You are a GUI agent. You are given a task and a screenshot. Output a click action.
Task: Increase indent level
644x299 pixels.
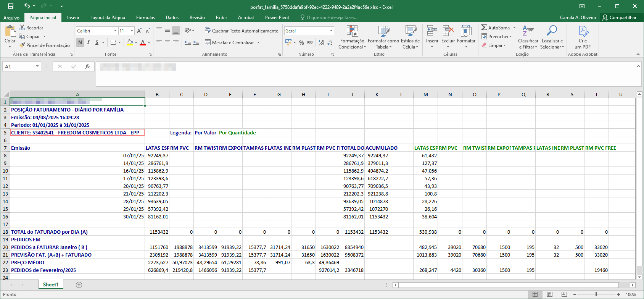tap(196, 42)
